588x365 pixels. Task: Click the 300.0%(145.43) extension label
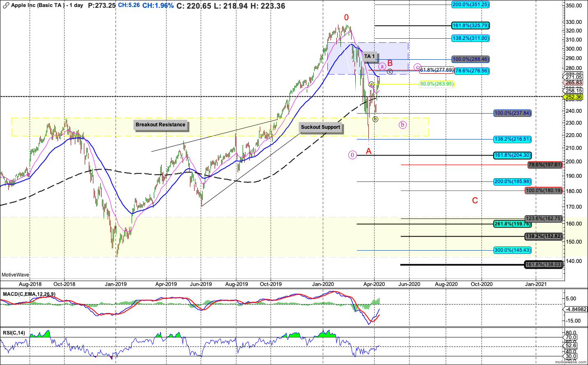pyautogui.click(x=512, y=250)
